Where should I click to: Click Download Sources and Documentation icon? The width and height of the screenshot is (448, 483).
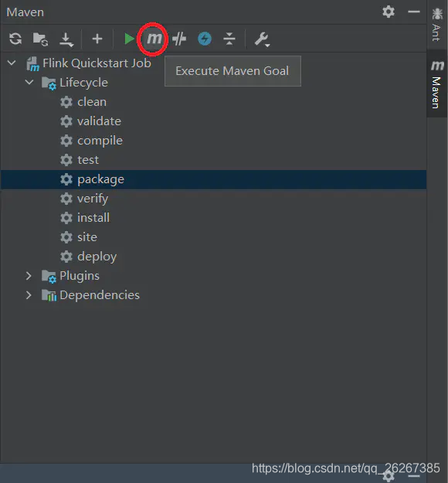66,39
